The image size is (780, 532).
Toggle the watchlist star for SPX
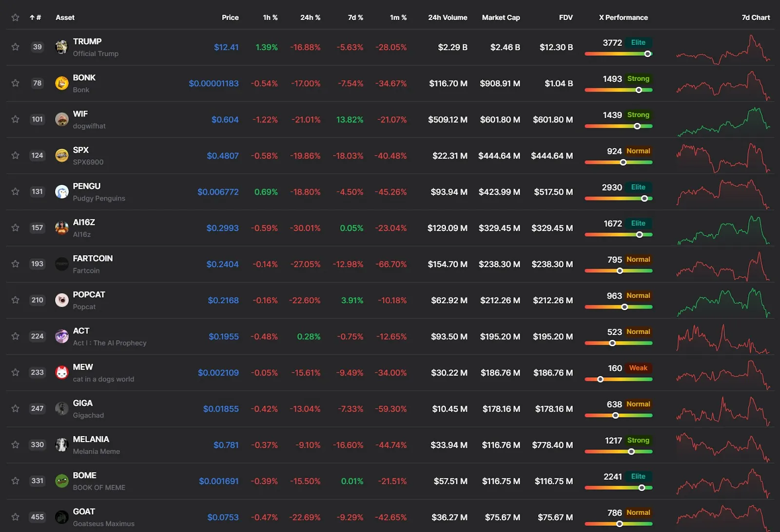pyautogui.click(x=16, y=156)
